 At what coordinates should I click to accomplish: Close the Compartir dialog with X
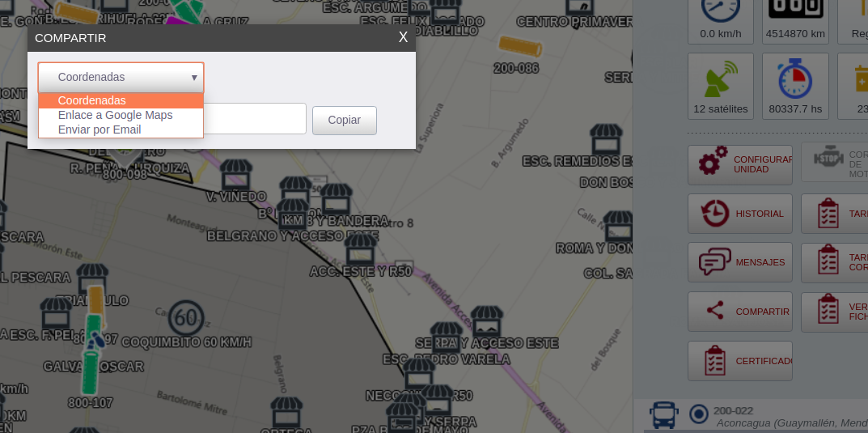tap(403, 37)
